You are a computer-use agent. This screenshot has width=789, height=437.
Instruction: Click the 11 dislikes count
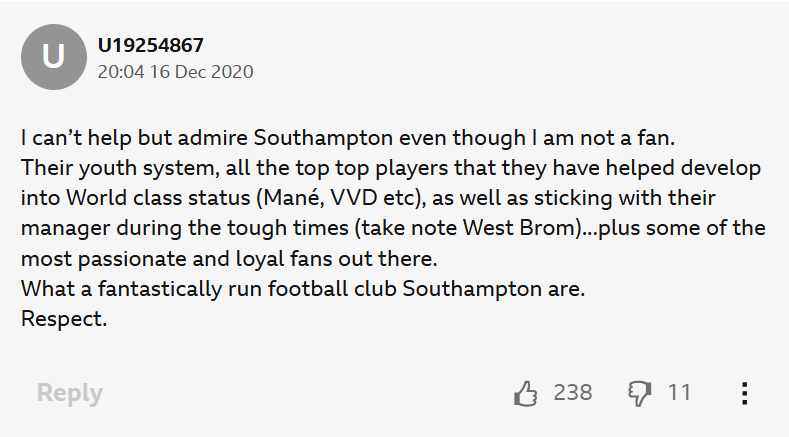[x=679, y=392]
